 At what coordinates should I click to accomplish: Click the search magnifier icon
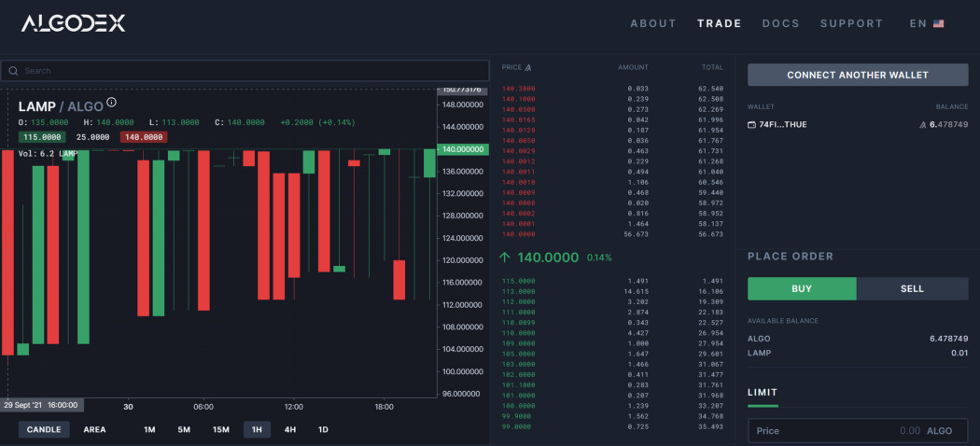[x=13, y=71]
